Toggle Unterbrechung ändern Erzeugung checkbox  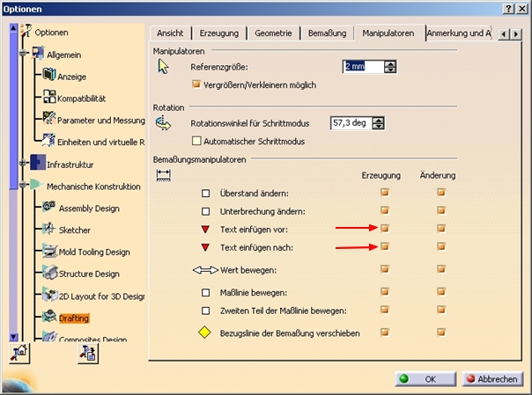(384, 210)
